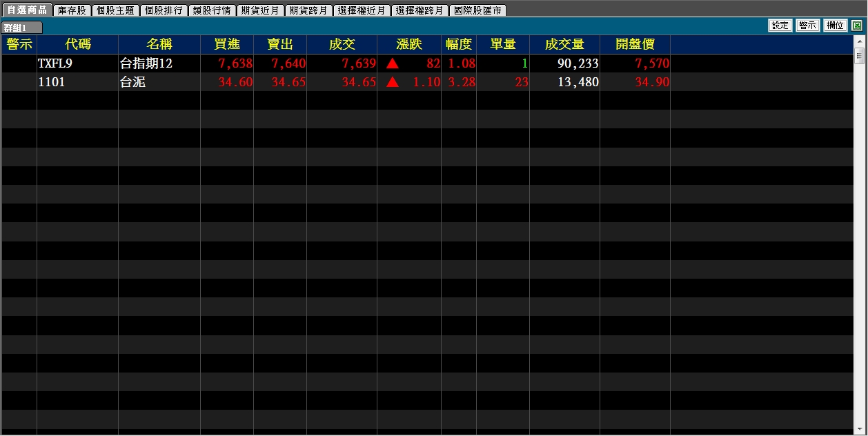Click the 警示 column header
The height and width of the screenshot is (436, 868).
pyautogui.click(x=19, y=44)
